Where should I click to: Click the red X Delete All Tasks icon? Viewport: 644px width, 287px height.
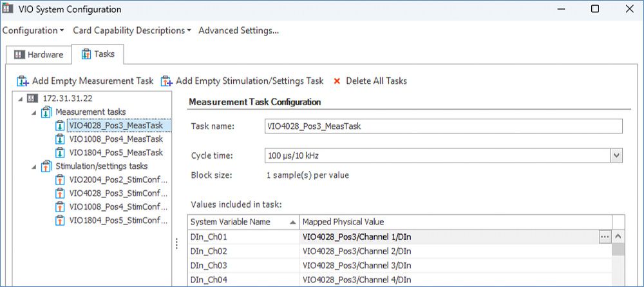337,81
